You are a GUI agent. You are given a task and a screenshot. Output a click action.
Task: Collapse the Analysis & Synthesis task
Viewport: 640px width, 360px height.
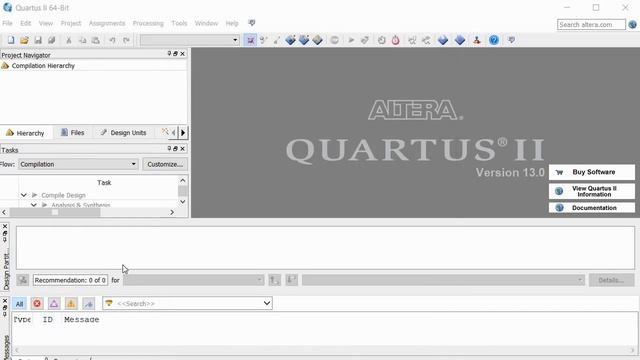(34, 205)
